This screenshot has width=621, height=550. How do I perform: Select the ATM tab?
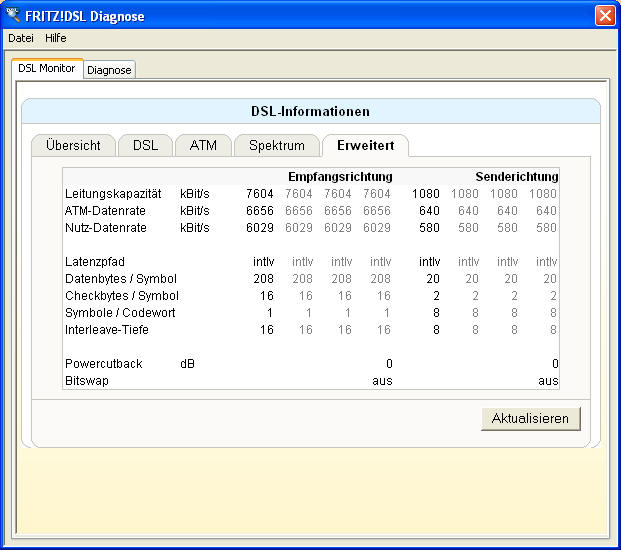click(203, 145)
